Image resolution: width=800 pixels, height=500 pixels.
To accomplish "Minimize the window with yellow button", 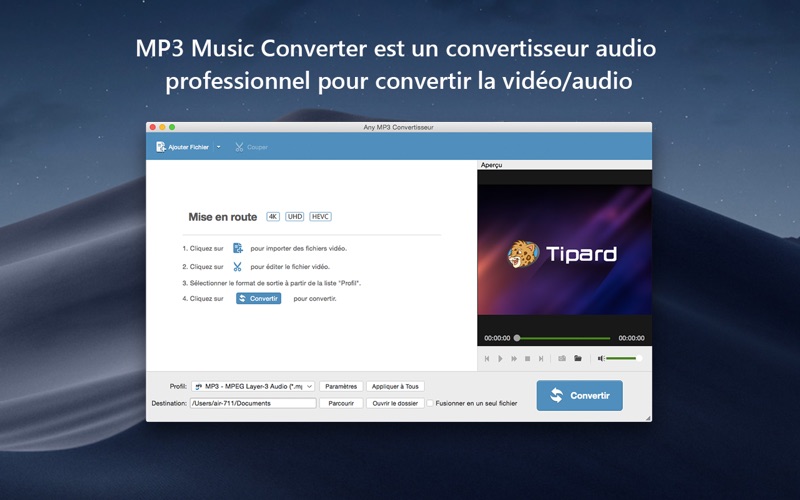I will pos(162,127).
